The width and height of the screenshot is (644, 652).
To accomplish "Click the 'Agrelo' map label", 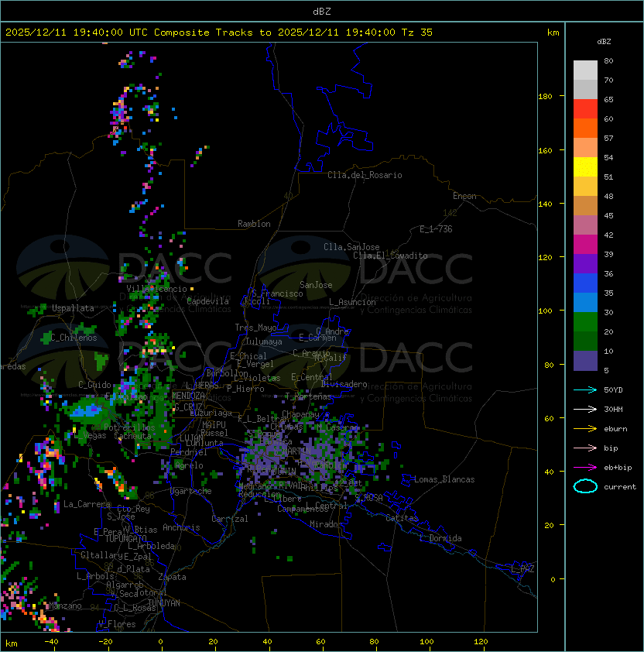I will (x=189, y=465).
